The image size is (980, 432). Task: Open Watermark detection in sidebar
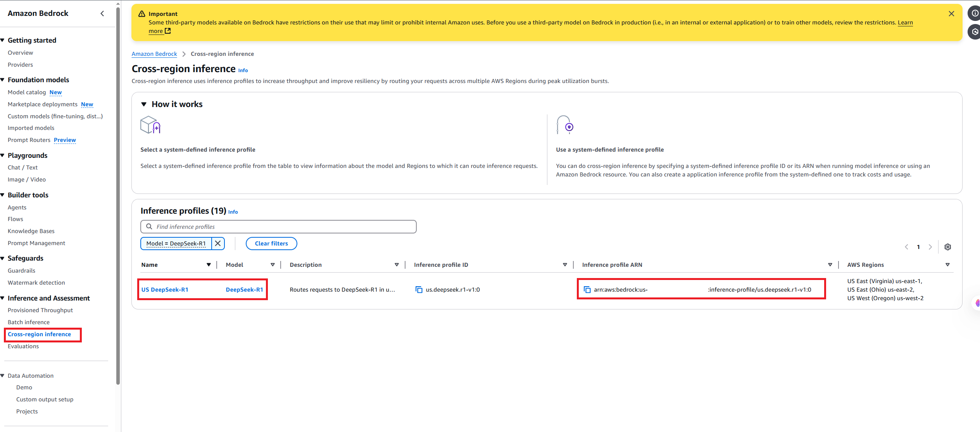click(36, 283)
